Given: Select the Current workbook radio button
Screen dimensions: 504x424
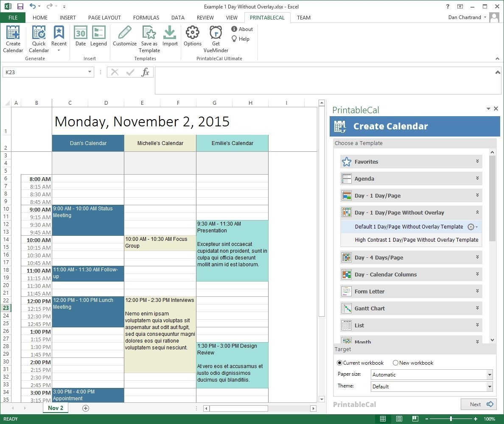Looking at the screenshot, I should [x=339, y=363].
